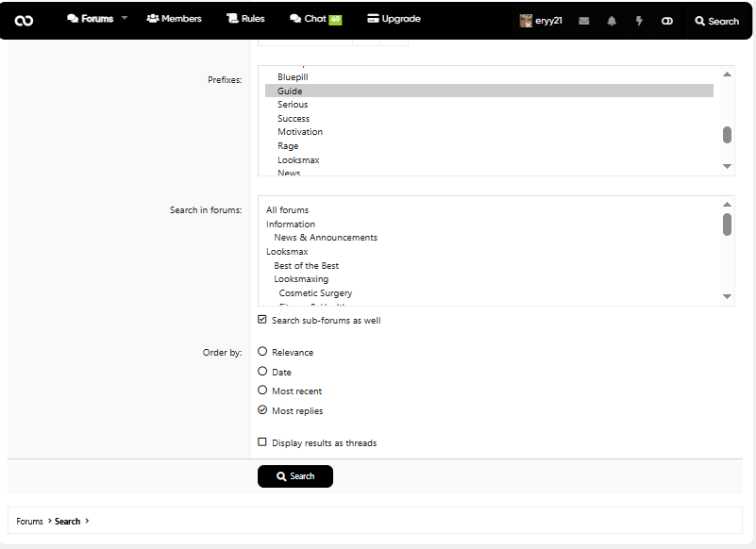Select the Looksmax prefix
Image resolution: width=756 pixels, height=549 pixels.
point(489,159)
